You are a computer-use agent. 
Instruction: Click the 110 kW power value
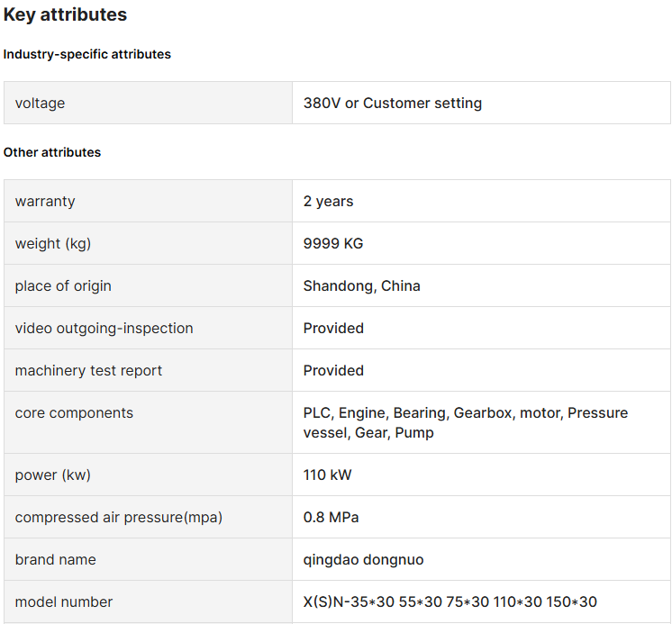[327, 475]
